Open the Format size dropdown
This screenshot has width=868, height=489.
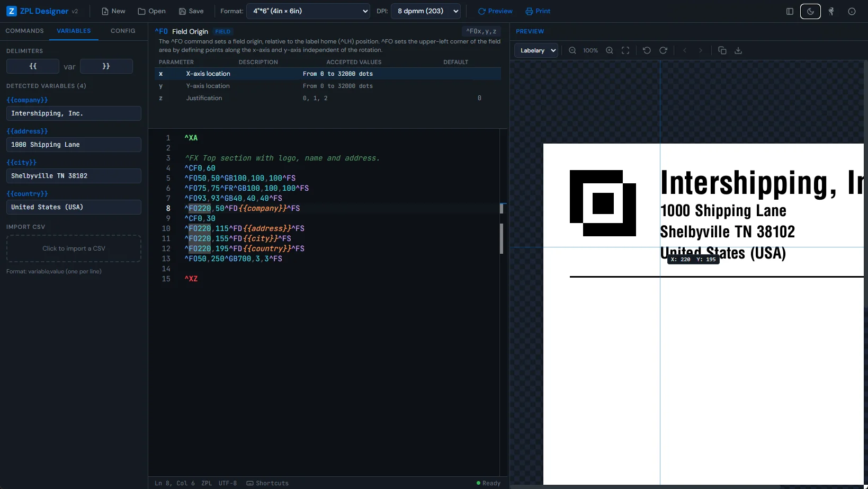tap(308, 11)
